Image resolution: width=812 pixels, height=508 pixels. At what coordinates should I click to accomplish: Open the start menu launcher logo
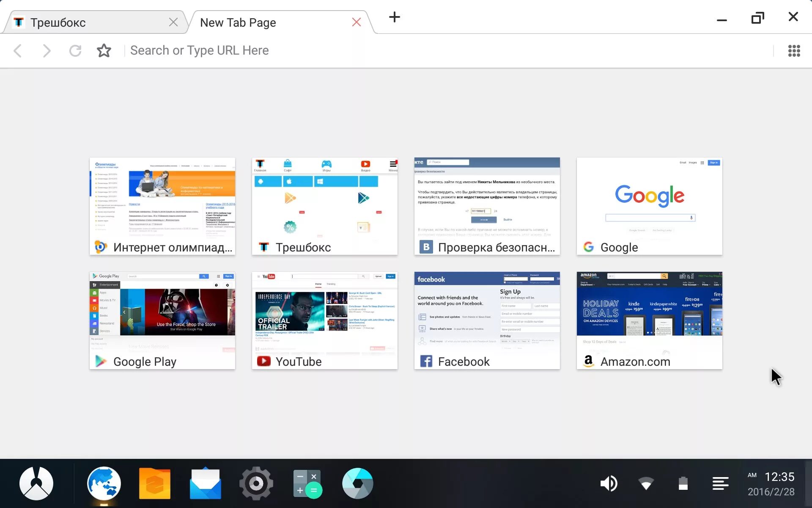[36, 483]
